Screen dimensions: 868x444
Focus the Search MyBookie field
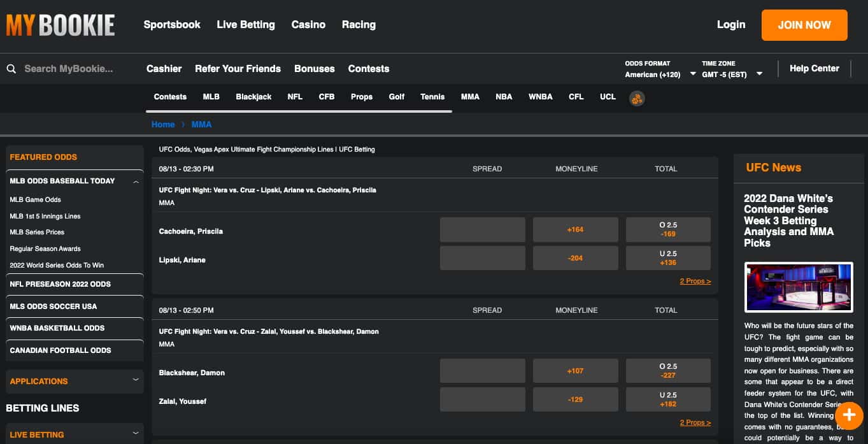pyautogui.click(x=69, y=69)
